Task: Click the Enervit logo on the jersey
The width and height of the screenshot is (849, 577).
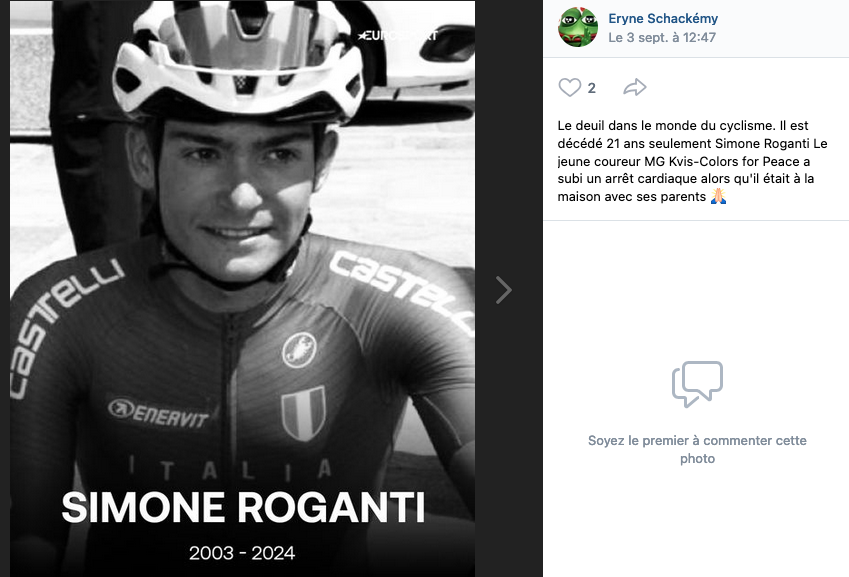Action: pyautogui.click(x=158, y=411)
